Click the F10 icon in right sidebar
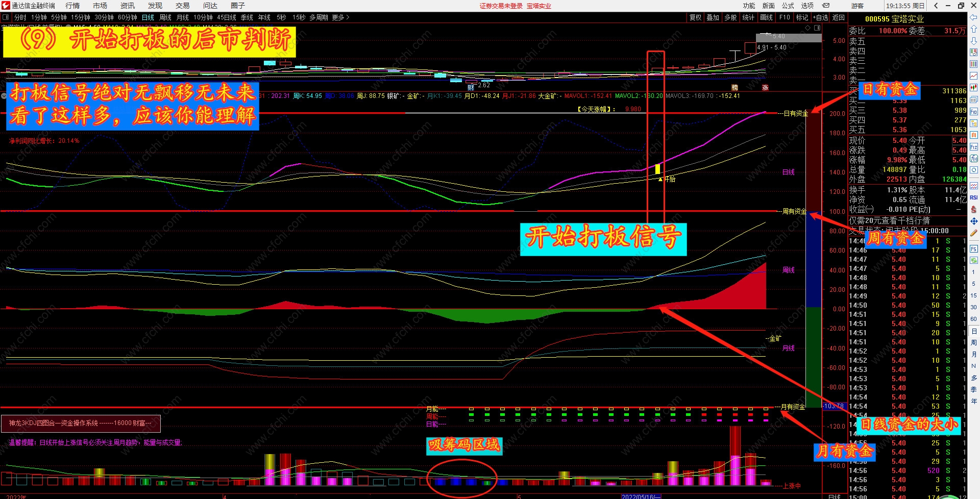Screen dimensions: 980x499 point(974,112)
